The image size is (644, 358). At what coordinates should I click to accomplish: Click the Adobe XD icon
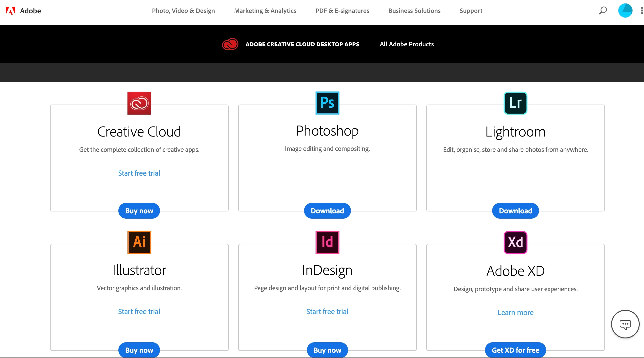(515, 242)
